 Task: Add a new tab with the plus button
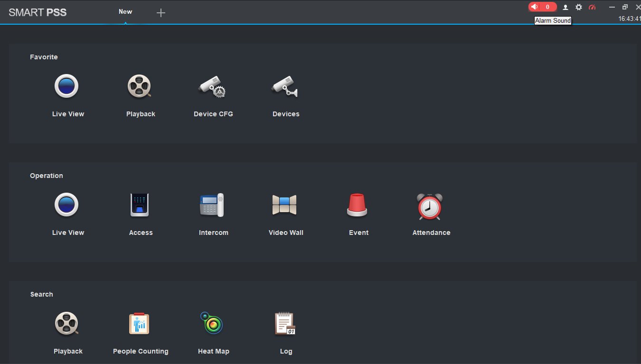click(160, 13)
